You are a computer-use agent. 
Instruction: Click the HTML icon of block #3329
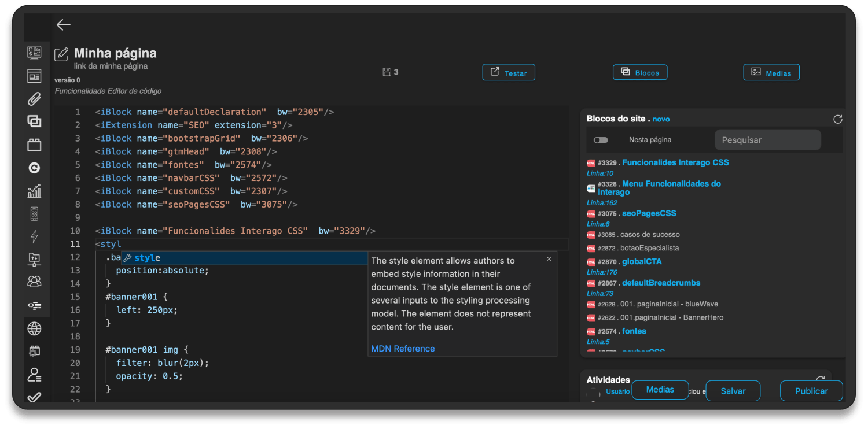click(591, 163)
